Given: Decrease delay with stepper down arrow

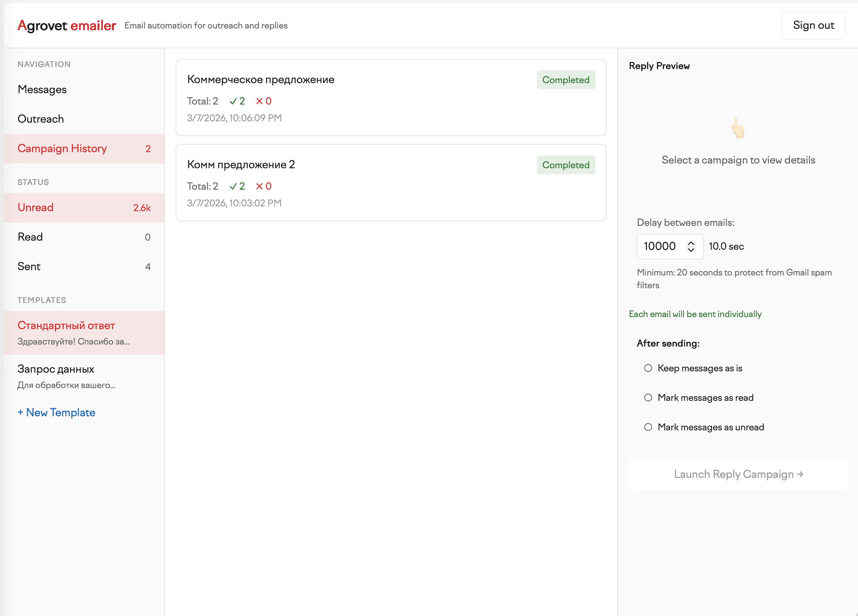Looking at the screenshot, I should [691, 250].
